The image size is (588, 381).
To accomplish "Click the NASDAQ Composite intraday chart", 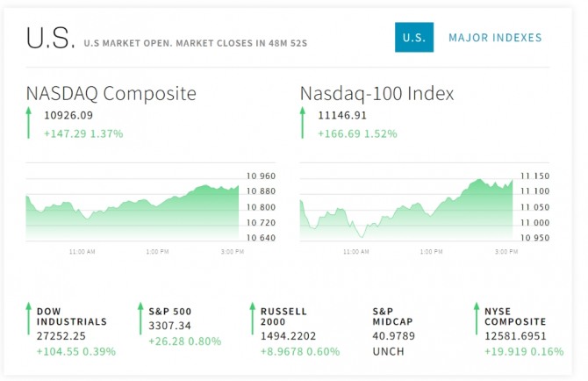I will pyautogui.click(x=132, y=208).
